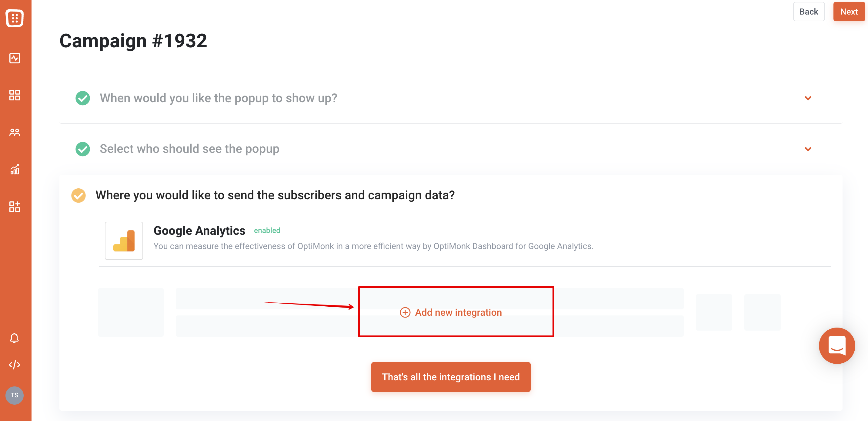Open the campaigns grid sidebar icon

tap(15, 95)
